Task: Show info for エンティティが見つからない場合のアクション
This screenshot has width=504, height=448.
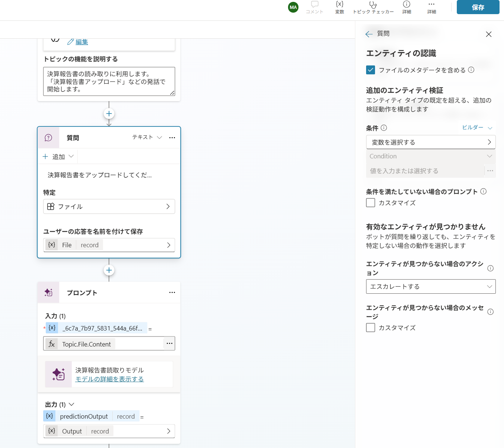Action: (491, 268)
